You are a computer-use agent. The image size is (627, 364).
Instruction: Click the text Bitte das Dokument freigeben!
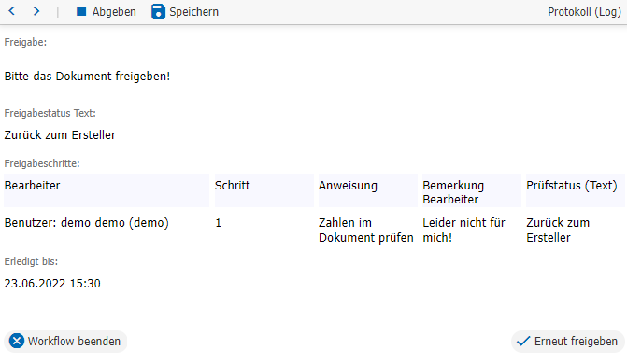coord(87,76)
